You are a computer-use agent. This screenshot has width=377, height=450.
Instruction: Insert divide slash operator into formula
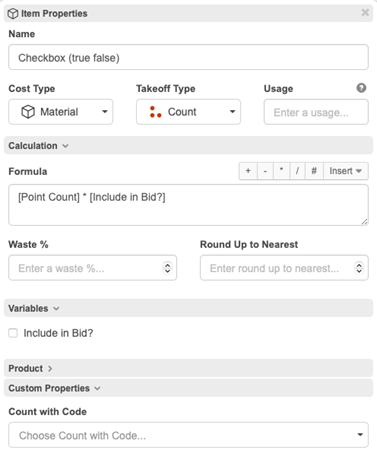pos(297,171)
